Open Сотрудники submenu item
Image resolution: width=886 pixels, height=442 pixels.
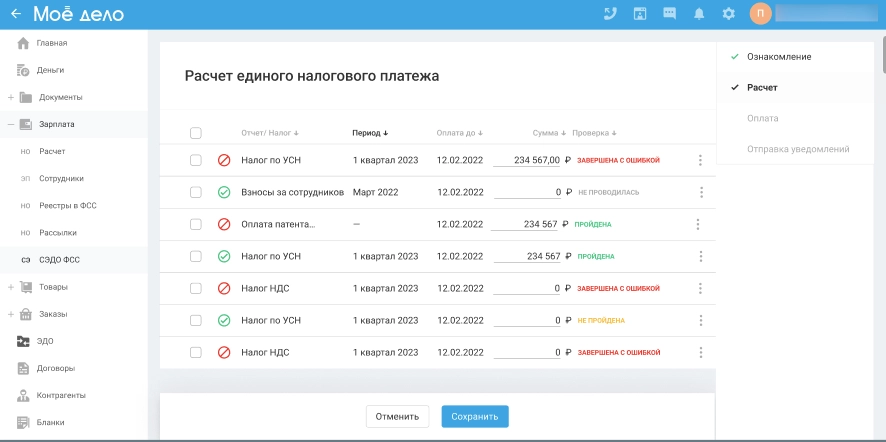click(62, 179)
